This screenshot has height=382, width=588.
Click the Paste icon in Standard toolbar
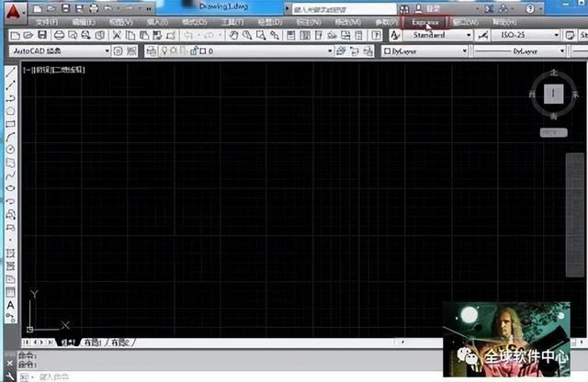[144, 35]
